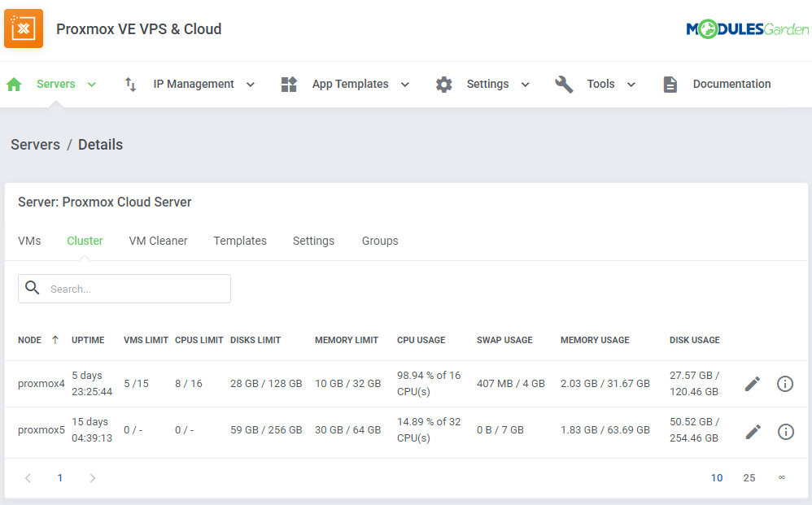
Task: Click the CPU USAGE column header
Action: coord(421,340)
